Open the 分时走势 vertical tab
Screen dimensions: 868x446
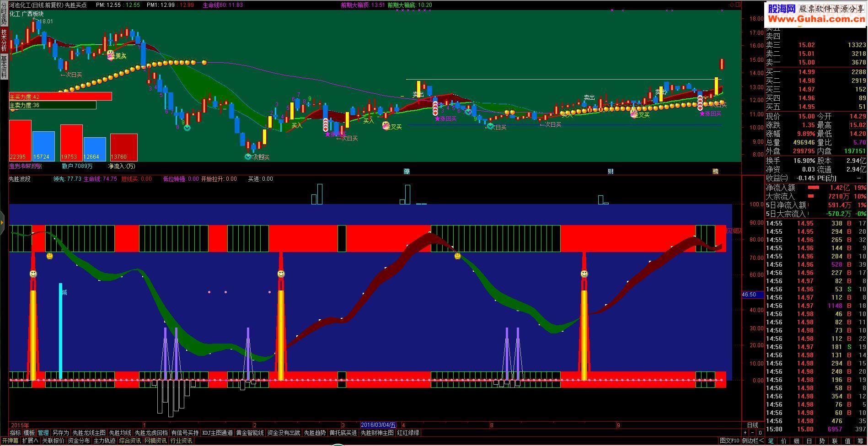(x=4, y=13)
